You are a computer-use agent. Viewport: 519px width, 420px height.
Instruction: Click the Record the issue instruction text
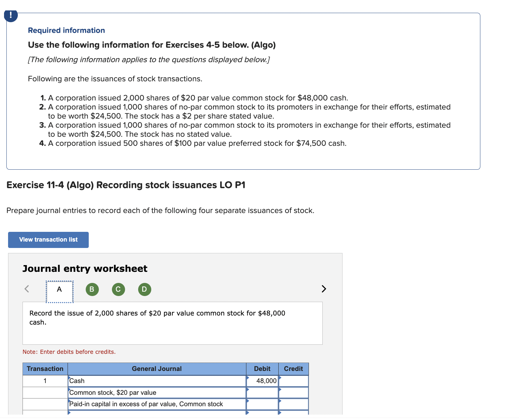(157, 318)
